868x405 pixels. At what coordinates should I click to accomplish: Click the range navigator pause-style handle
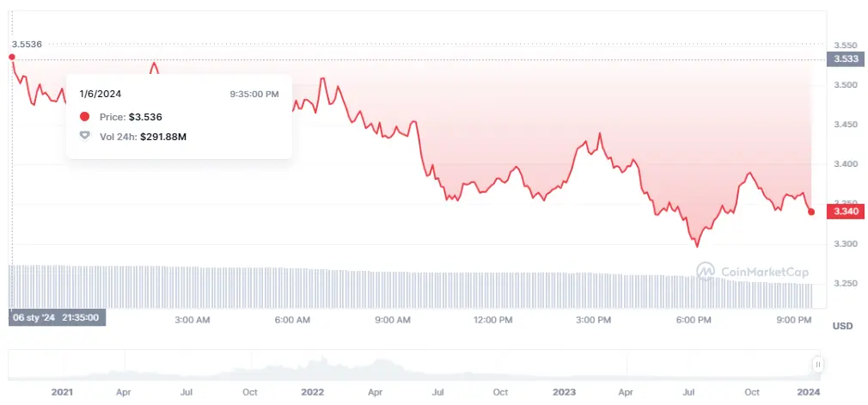[817, 365]
